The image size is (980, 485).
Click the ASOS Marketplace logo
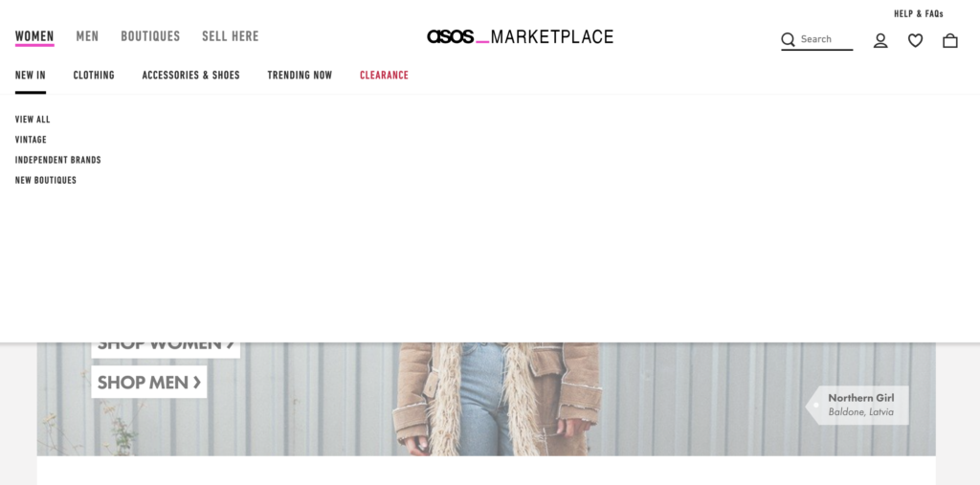coord(520,37)
